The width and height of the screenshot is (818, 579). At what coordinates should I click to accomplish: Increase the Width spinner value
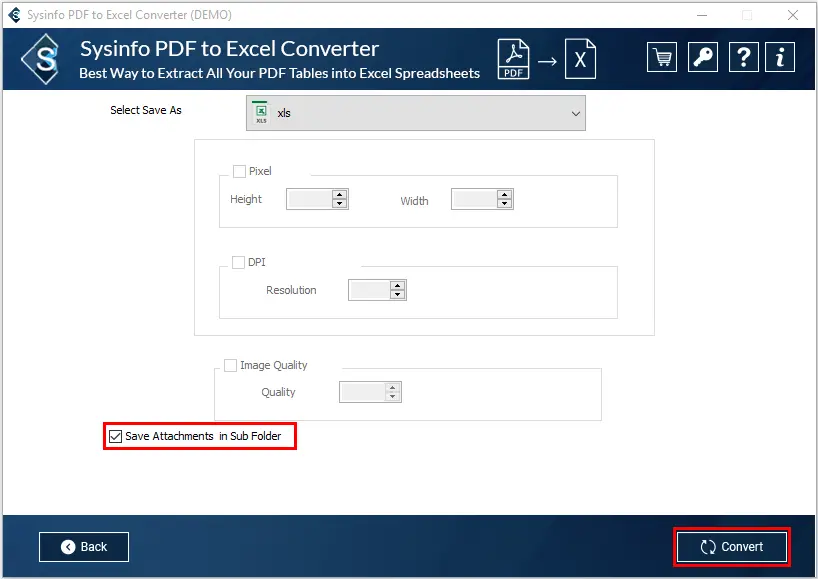pos(504,195)
